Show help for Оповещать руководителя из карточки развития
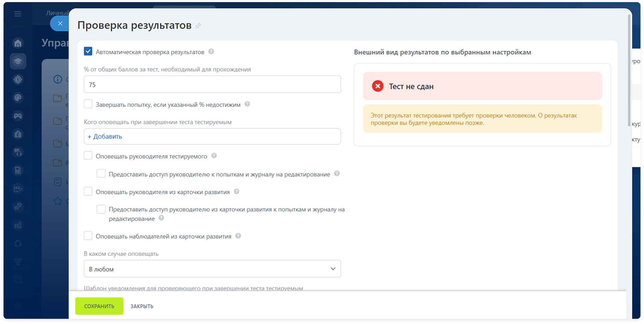The image size is (644, 324). [x=236, y=191]
